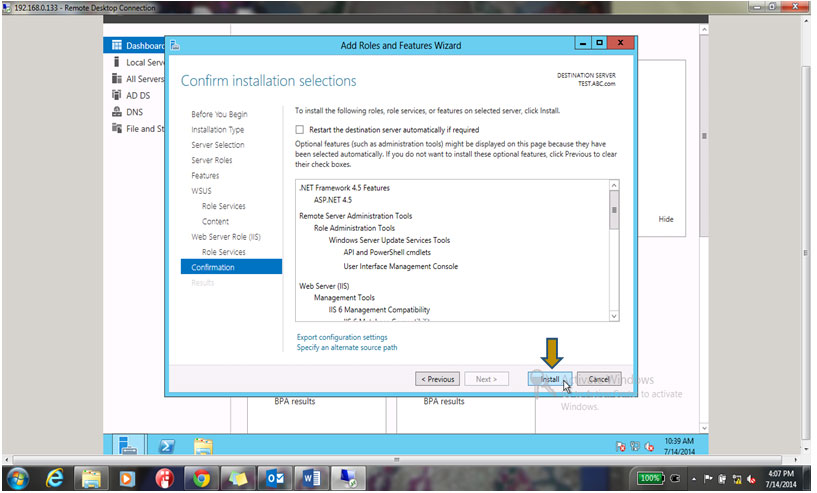Click the selections list scrollbar thumb
The height and width of the screenshot is (493, 817).
pyautogui.click(x=614, y=209)
